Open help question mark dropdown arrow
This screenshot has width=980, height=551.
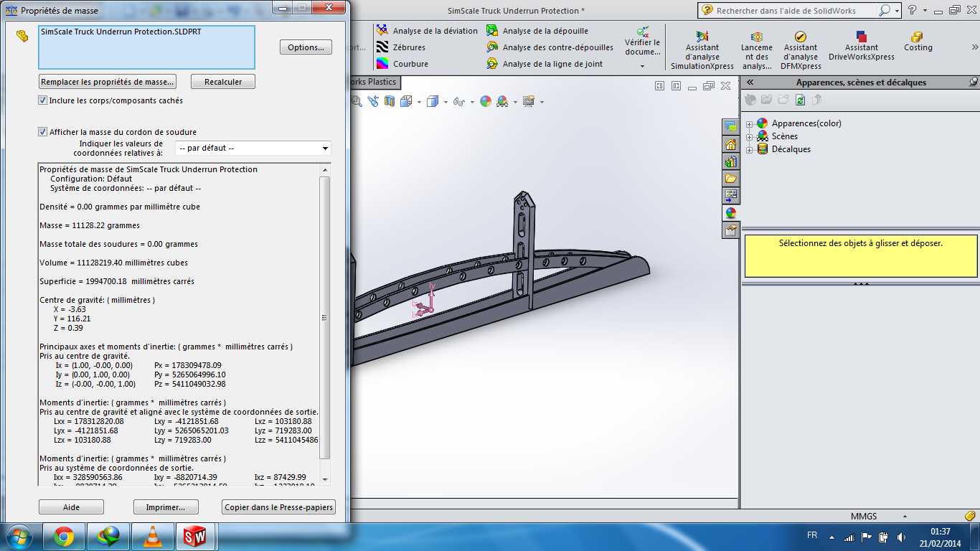click(x=925, y=11)
